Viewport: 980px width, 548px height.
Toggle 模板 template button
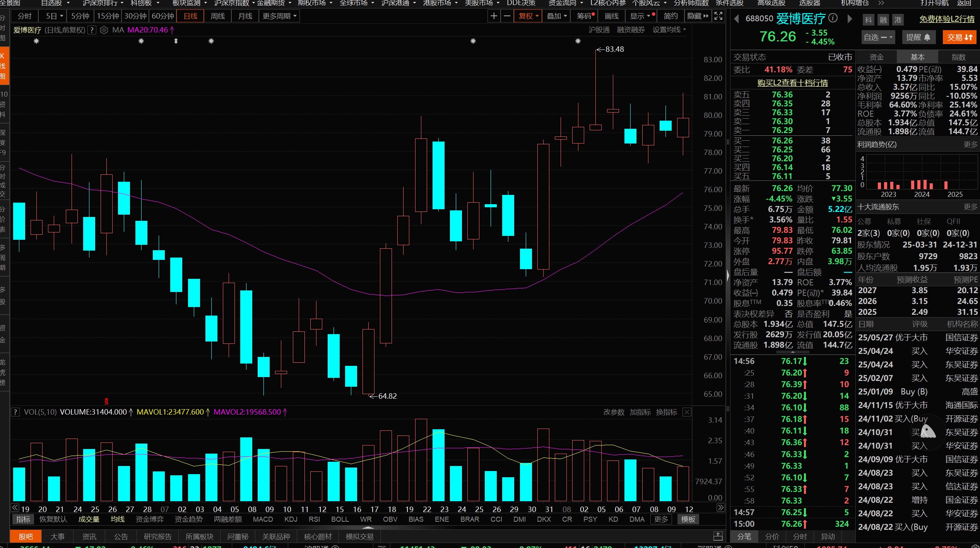click(x=688, y=519)
